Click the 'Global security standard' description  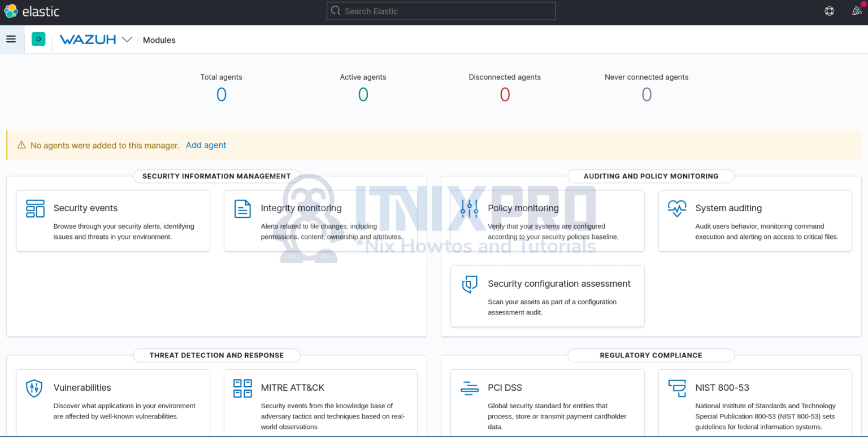coord(557,417)
